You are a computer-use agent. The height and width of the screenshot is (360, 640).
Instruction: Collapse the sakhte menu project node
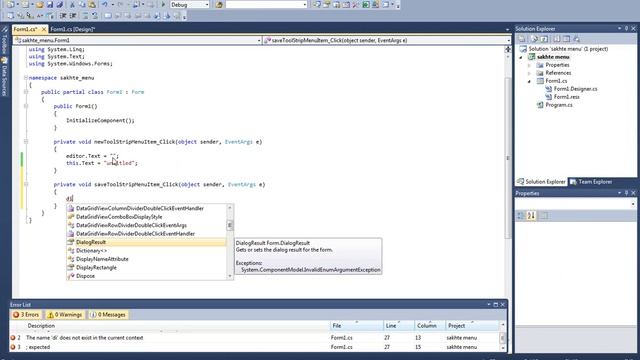[x=521, y=57]
